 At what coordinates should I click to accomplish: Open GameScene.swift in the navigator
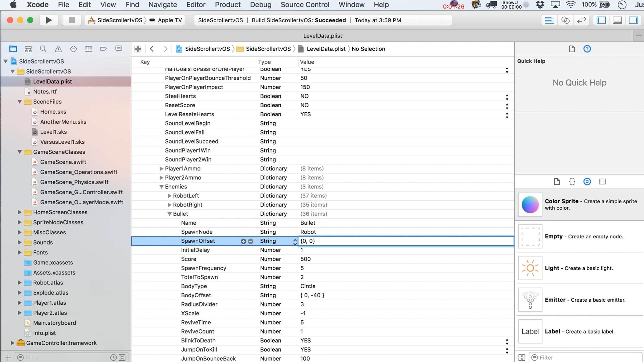pos(63,162)
